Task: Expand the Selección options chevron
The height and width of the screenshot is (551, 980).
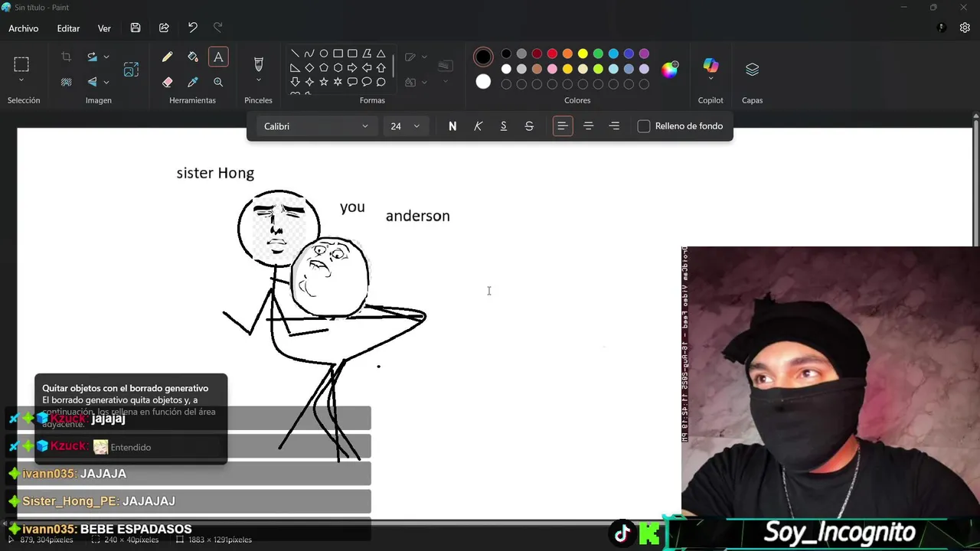Action: 21,80
